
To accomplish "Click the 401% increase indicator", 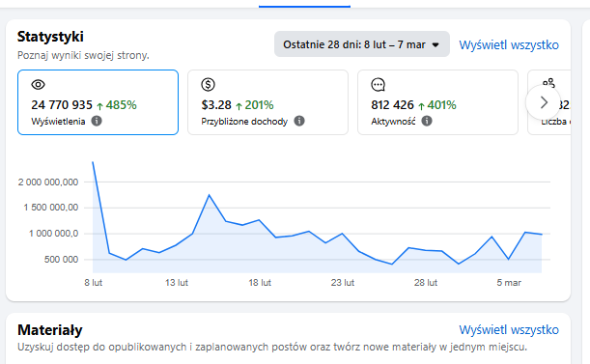I will point(437,105).
